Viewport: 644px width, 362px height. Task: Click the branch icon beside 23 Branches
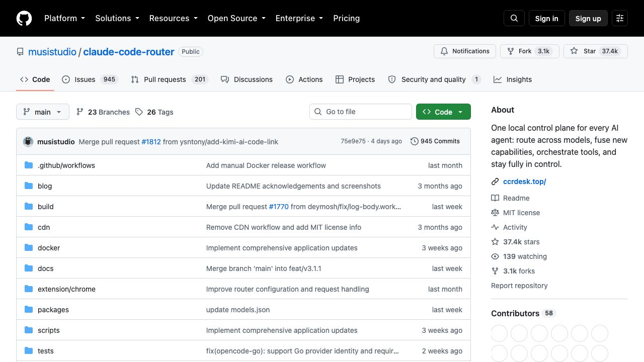pos(80,112)
